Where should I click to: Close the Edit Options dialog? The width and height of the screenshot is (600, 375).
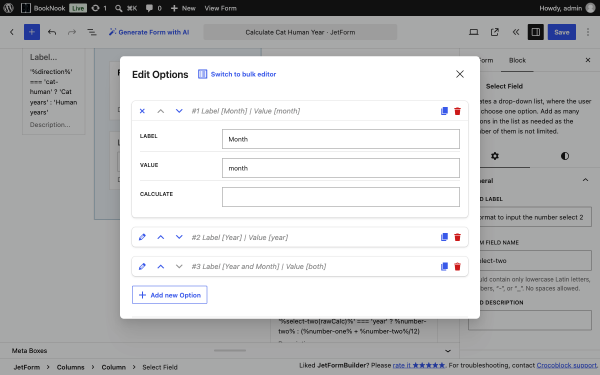[460, 74]
